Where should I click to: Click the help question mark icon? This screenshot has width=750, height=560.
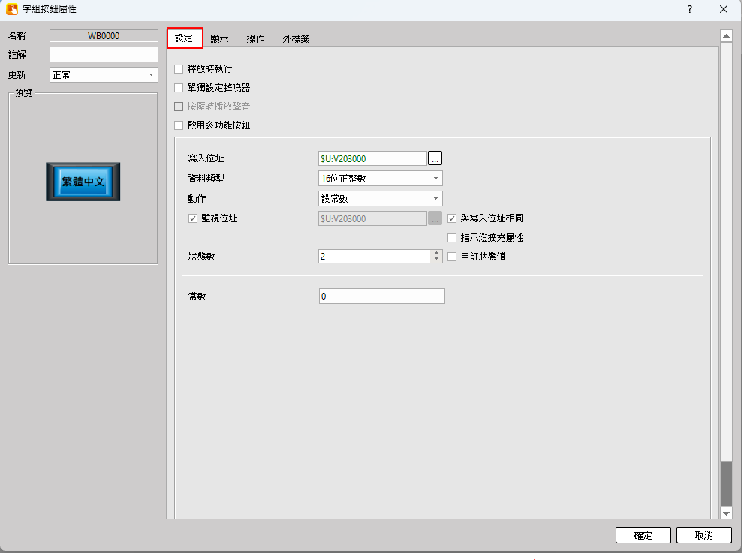[x=689, y=9]
